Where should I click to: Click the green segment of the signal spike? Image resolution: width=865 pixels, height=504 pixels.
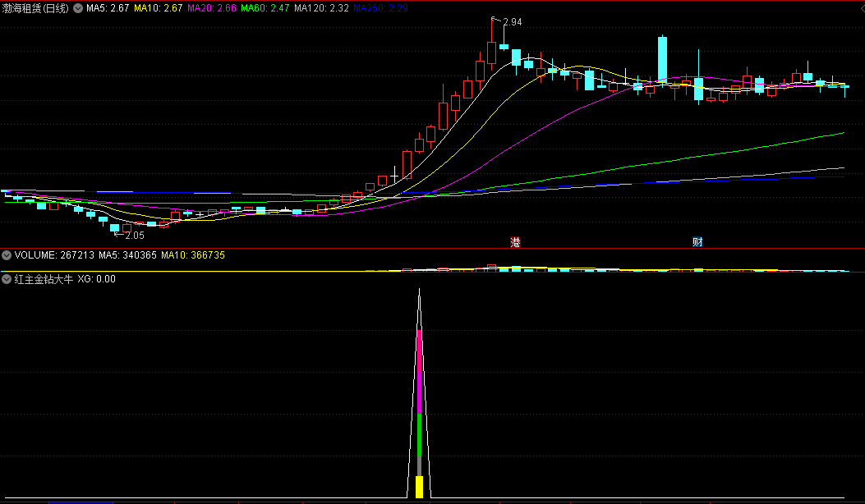pyautogui.click(x=419, y=434)
